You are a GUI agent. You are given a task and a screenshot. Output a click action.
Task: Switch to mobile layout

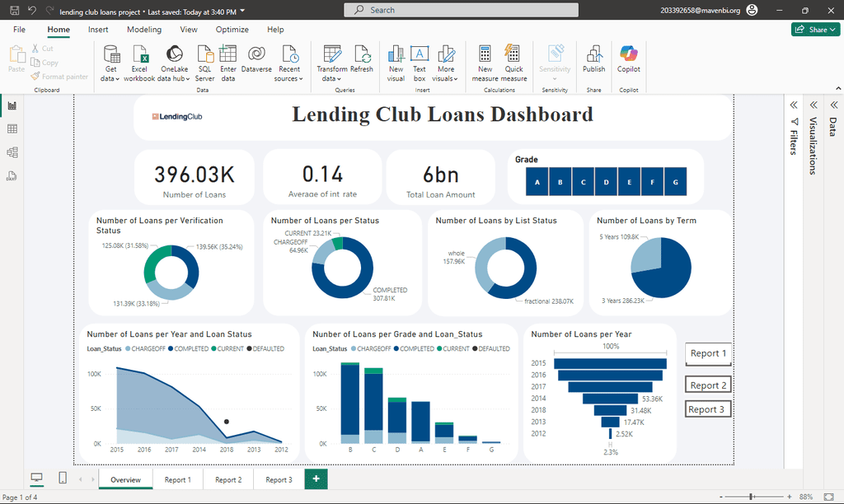point(63,478)
